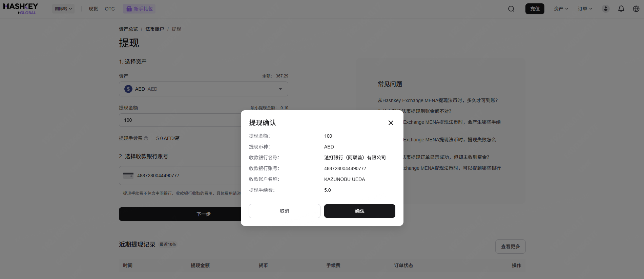Click the 提现金额 table column header

[x=200, y=265]
